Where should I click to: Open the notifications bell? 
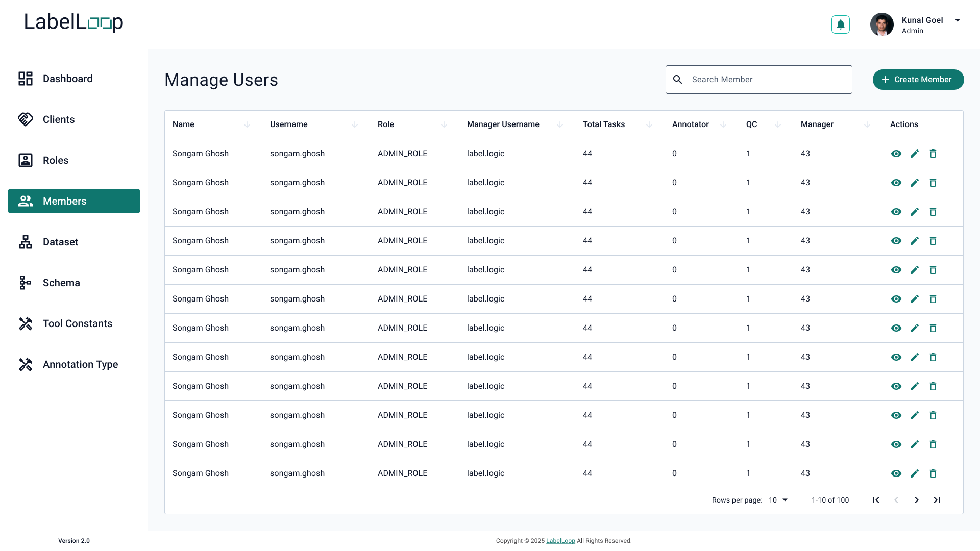click(x=840, y=24)
